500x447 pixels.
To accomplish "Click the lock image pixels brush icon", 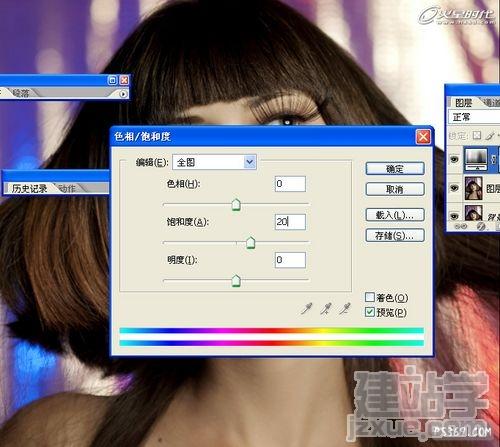I will click(x=490, y=135).
